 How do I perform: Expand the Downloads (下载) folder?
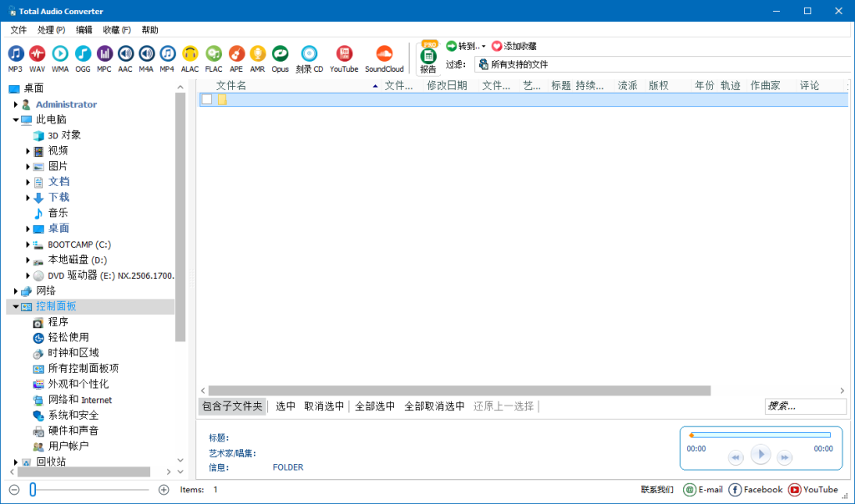pyautogui.click(x=28, y=197)
